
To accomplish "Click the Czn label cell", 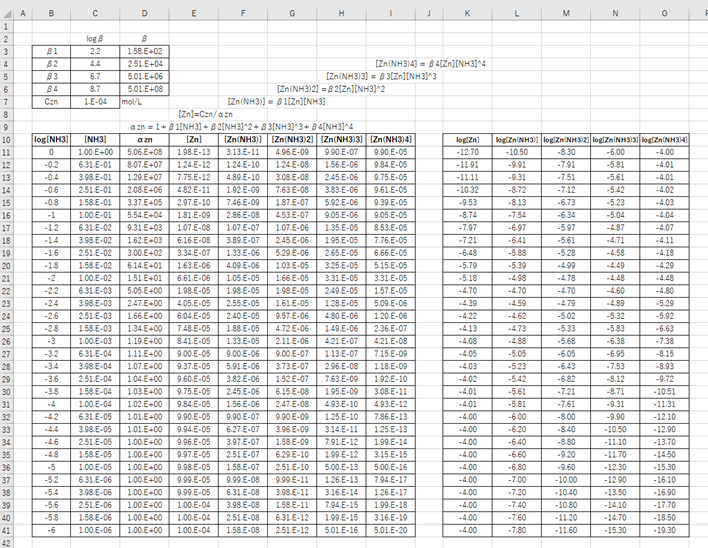I will (x=51, y=102).
